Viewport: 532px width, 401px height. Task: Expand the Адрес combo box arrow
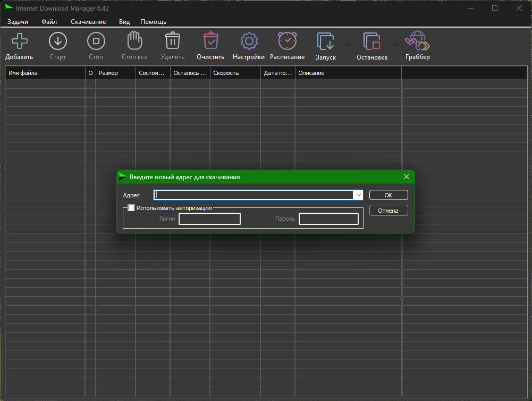click(x=358, y=195)
